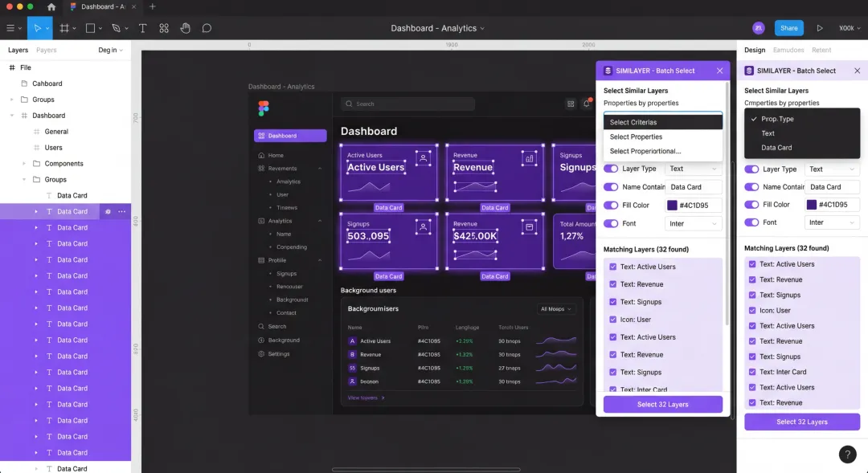Image resolution: width=868 pixels, height=473 pixels.
Task: Open Layer Type dropdown in right panel
Action: 832,169
